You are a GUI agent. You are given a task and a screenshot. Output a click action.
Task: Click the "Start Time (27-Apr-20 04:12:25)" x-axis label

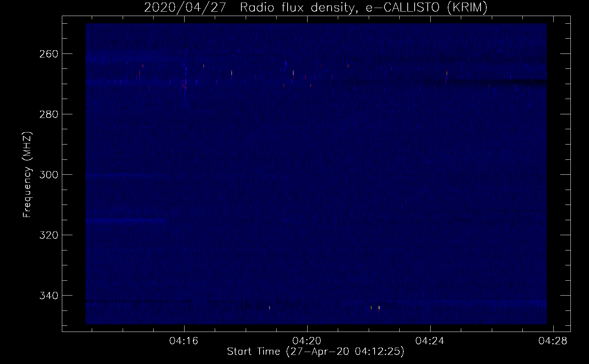pos(316,352)
